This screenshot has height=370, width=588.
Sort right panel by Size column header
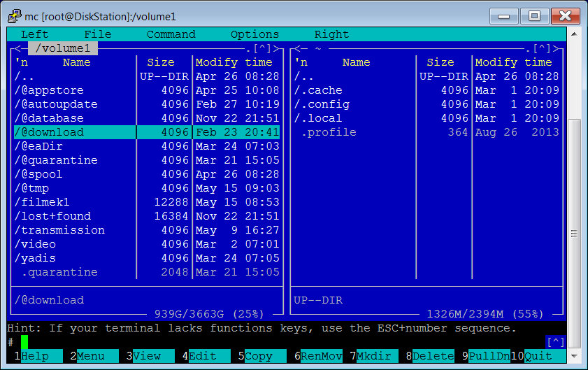[440, 62]
